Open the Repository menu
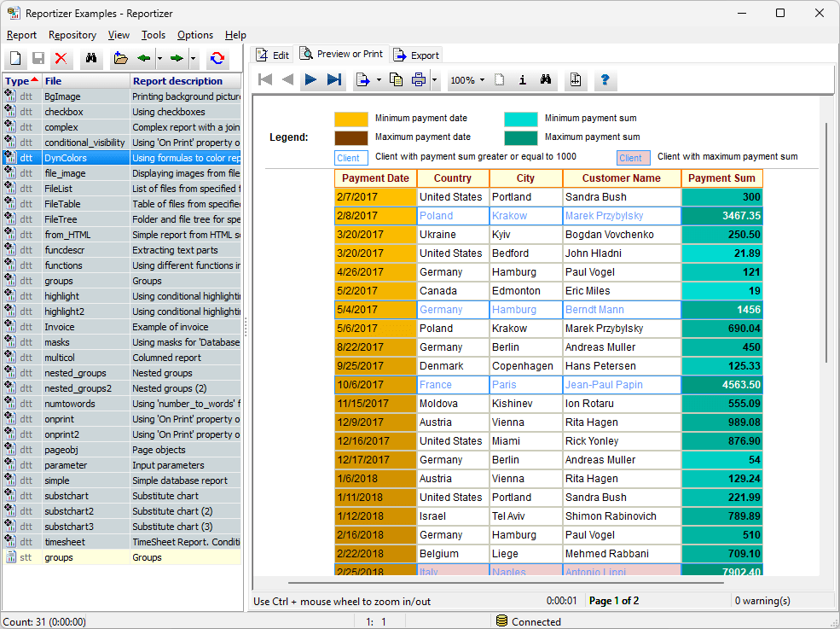The width and height of the screenshot is (840, 629). [x=72, y=35]
